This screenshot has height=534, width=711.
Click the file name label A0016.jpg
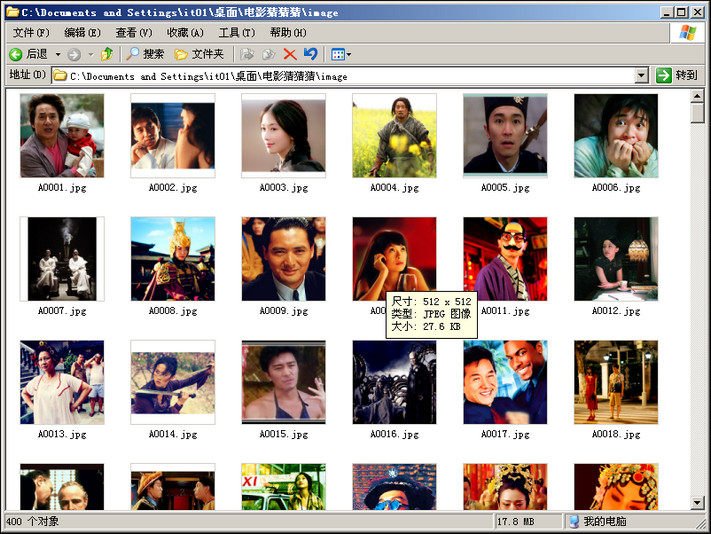394,434
